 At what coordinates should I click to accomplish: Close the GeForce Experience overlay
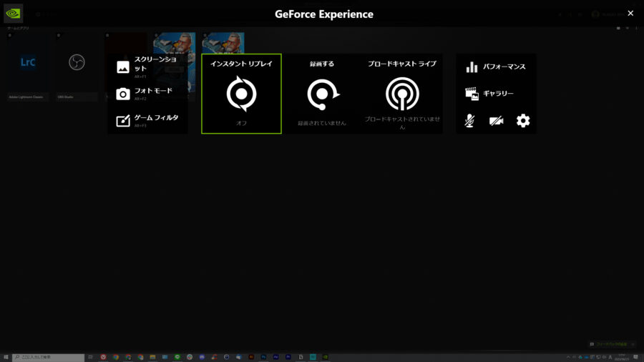tap(630, 14)
